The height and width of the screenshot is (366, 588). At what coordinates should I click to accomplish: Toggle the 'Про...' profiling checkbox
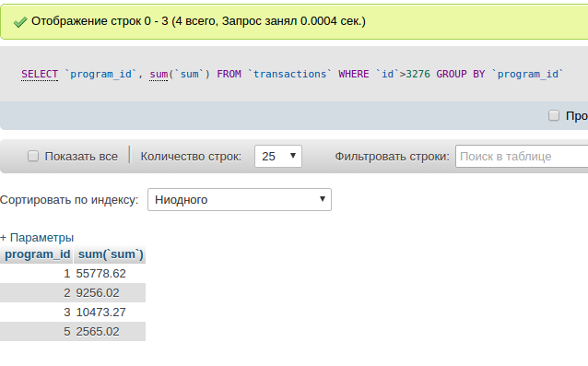(x=554, y=115)
